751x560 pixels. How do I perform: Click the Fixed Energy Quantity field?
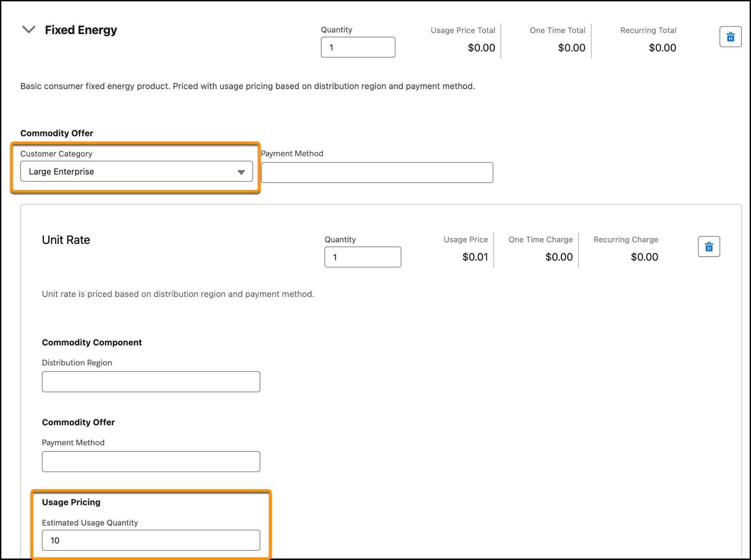tap(358, 47)
